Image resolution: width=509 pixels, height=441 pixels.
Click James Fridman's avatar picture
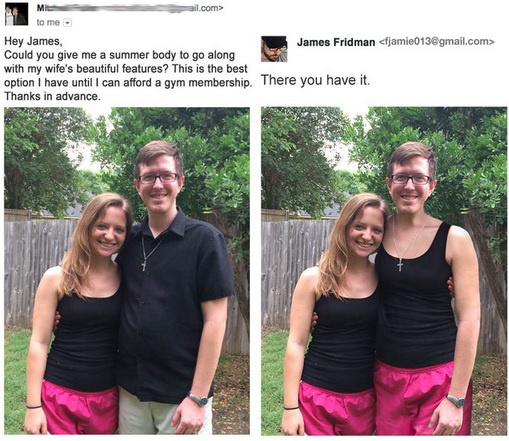click(274, 49)
